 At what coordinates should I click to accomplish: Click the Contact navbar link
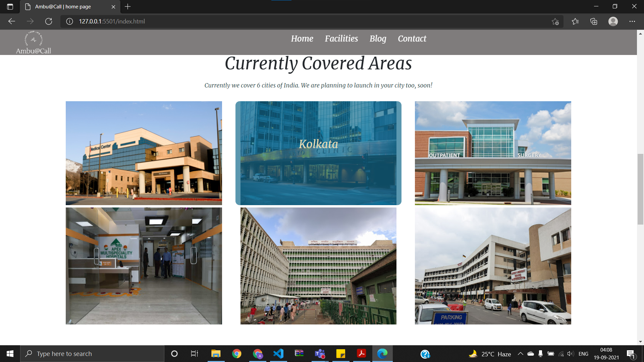point(412,39)
